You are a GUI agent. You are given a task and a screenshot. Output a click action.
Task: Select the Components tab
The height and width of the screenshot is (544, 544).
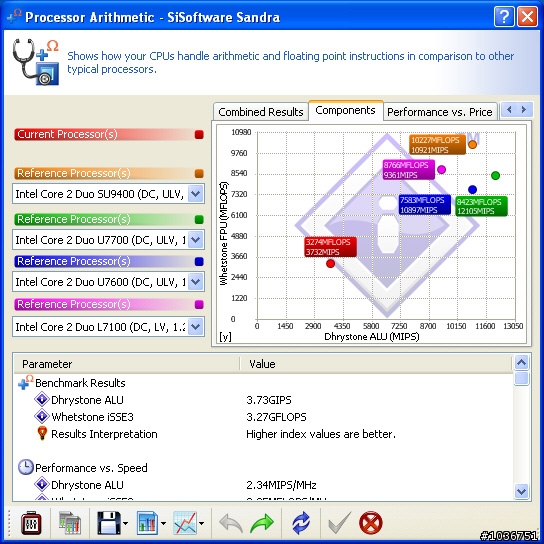click(x=346, y=110)
